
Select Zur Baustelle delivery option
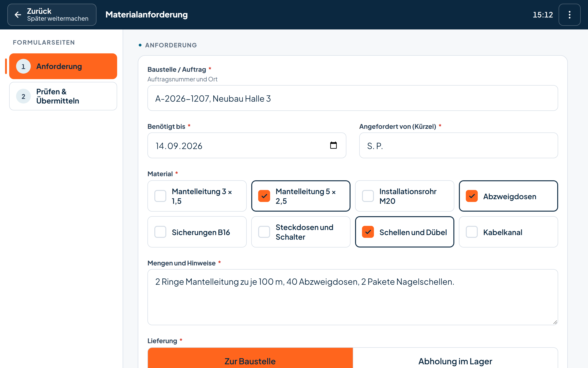(250, 358)
